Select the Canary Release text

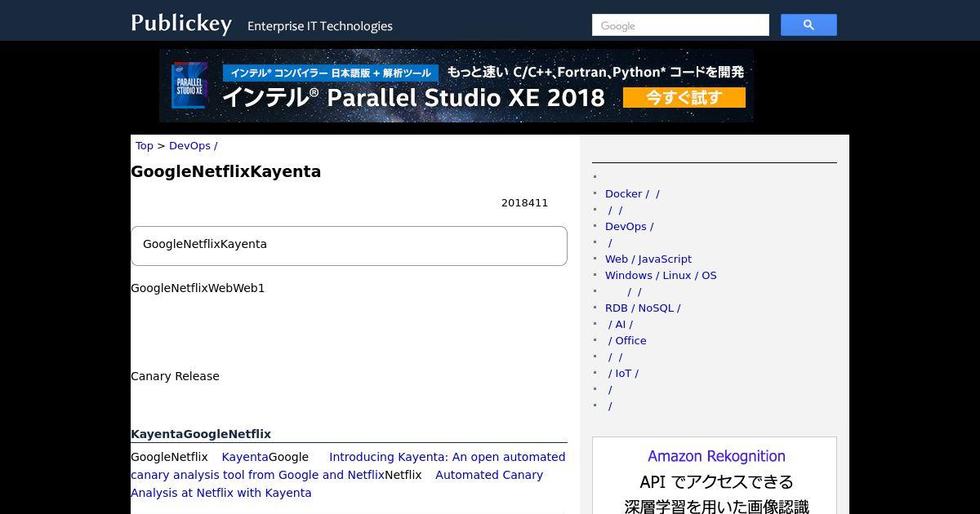[x=175, y=376]
